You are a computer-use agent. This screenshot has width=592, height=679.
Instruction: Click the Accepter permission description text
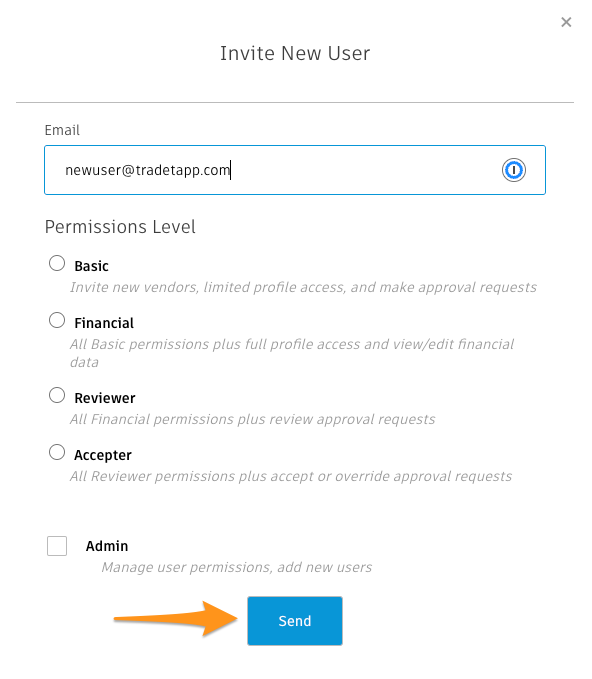pyautogui.click(x=291, y=476)
